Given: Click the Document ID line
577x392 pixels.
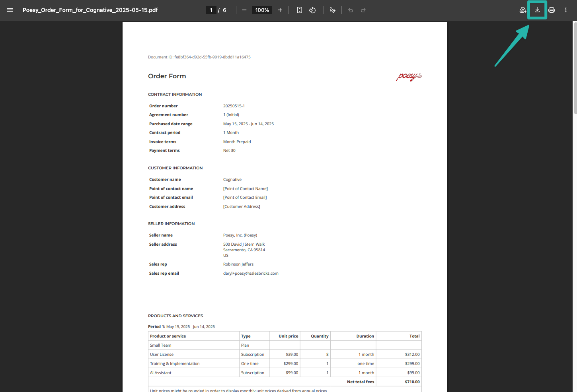Looking at the screenshot, I should point(199,57).
